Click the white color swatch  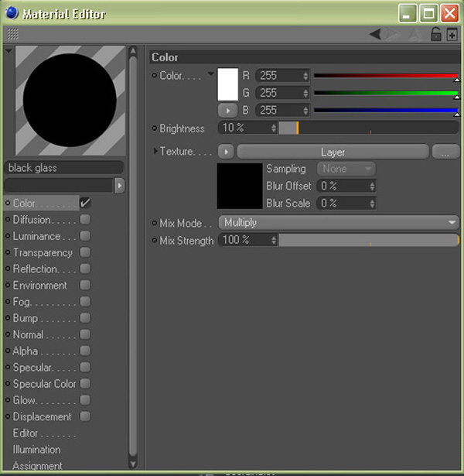pyautogui.click(x=228, y=84)
